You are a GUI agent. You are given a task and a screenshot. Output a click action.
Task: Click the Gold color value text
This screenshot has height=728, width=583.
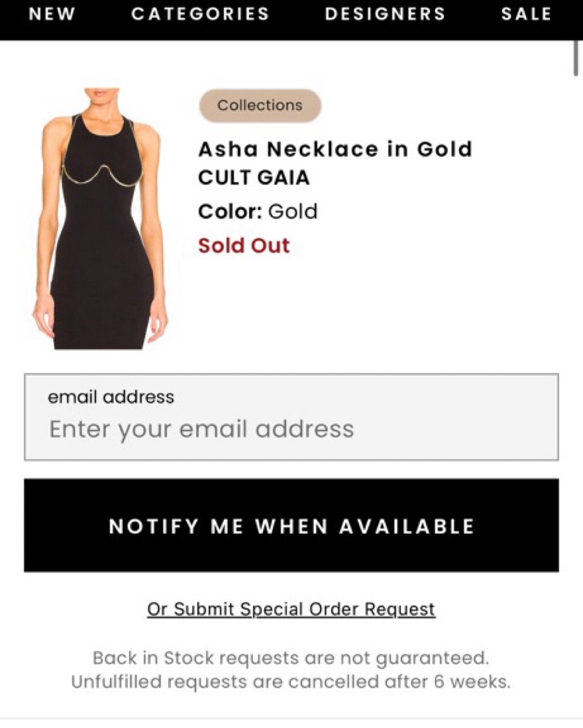click(293, 212)
